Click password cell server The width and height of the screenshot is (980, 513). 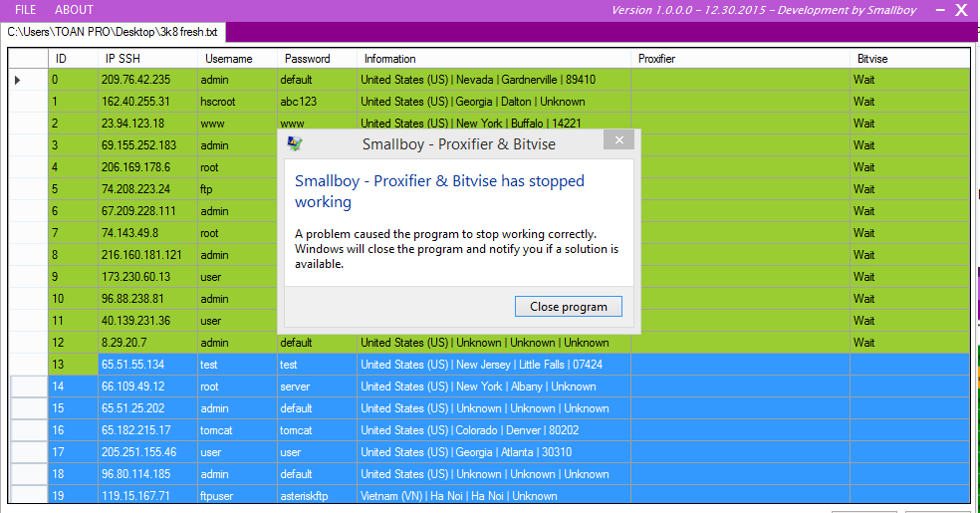317,386
